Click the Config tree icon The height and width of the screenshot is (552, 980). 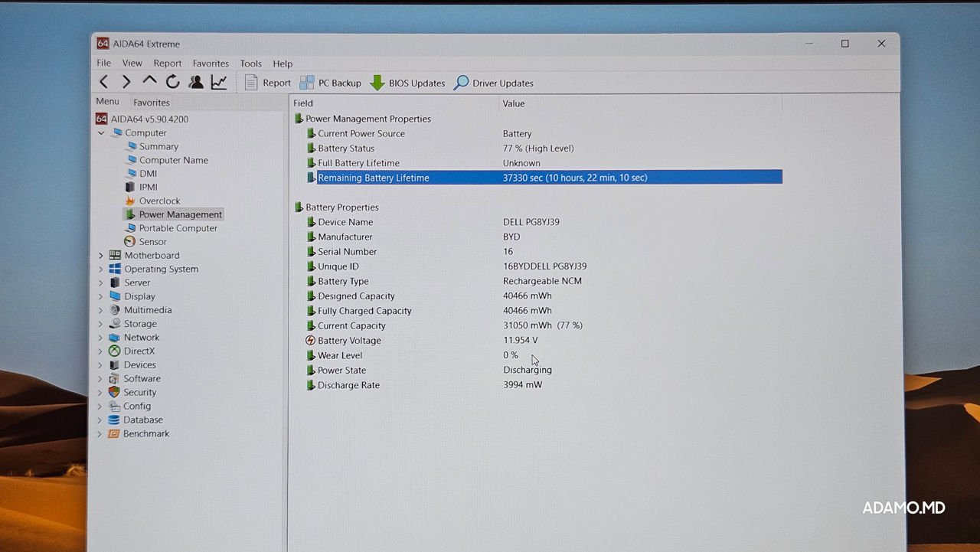pos(114,406)
